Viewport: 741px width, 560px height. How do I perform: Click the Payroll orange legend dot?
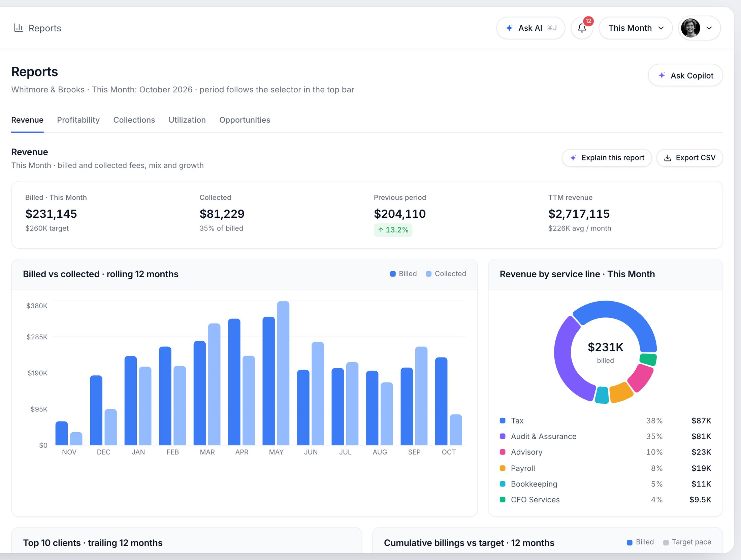click(x=503, y=468)
